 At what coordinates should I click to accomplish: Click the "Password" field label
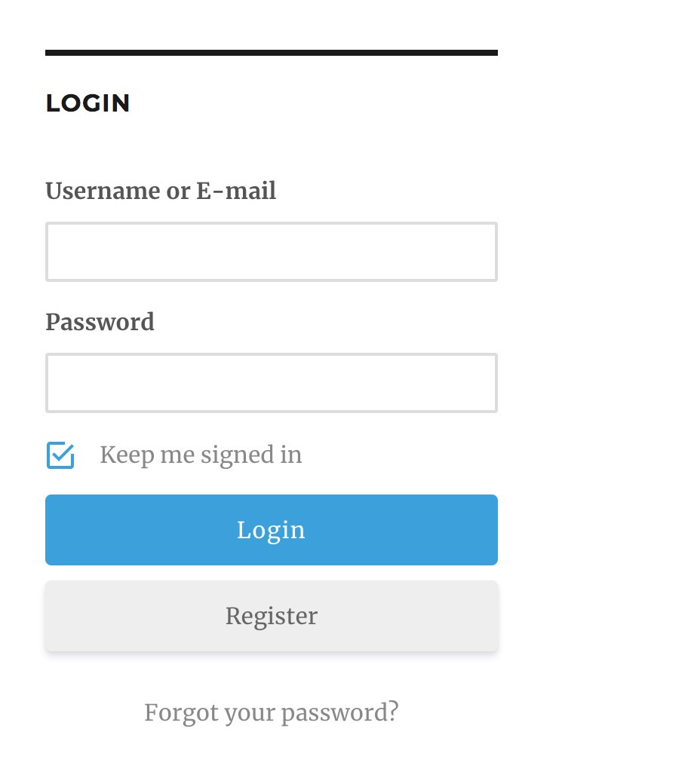pyautogui.click(x=100, y=323)
